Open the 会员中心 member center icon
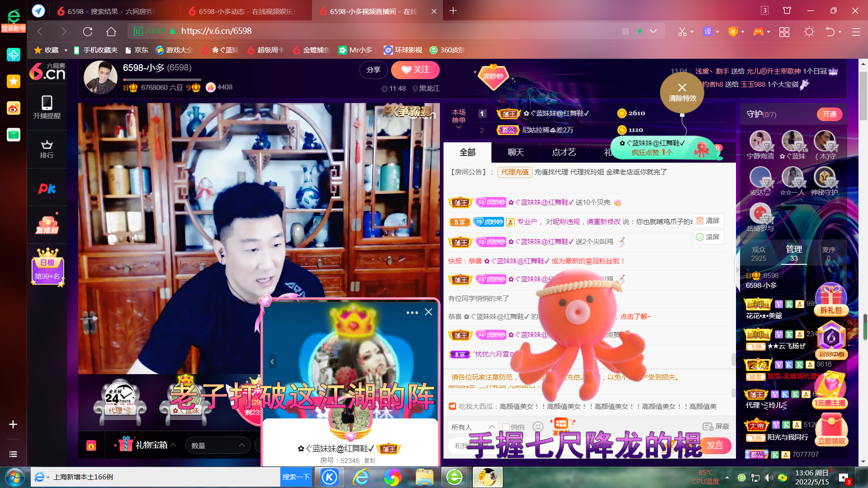Viewport: 868px width, 488px height. [x=831, y=339]
